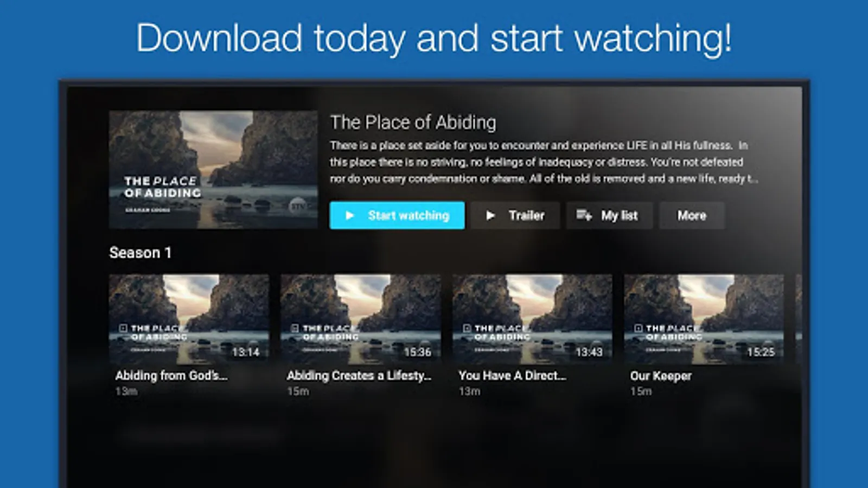This screenshot has height=488, width=868.
Task: Add series using My list text
Action: pos(619,216)
